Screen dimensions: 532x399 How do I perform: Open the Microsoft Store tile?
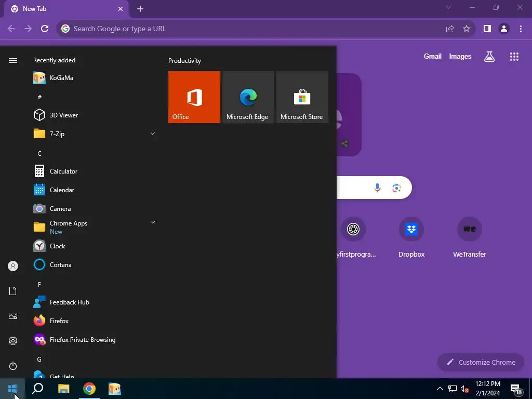(x=302, y=97)
